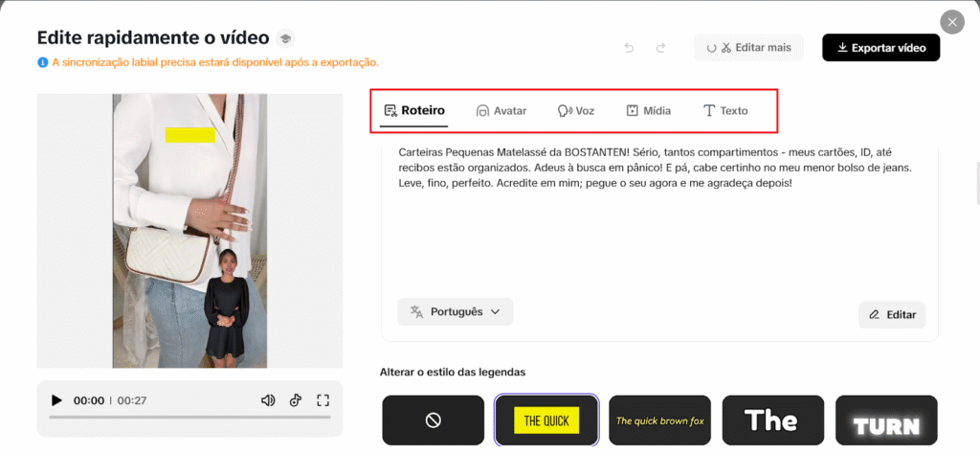Click the script text area

tap(658, 220)
